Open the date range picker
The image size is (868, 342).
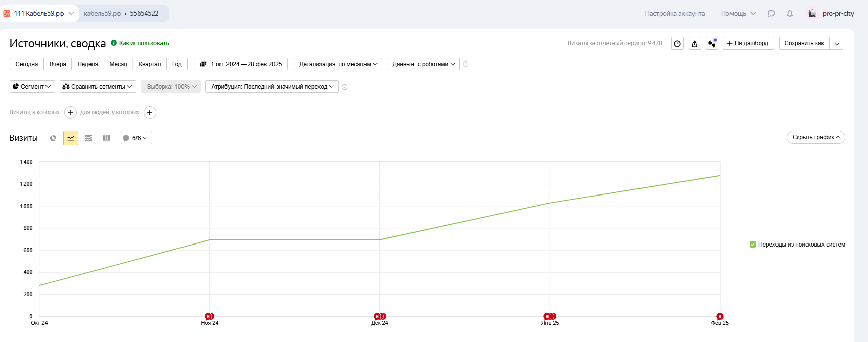tap(241, 64)
